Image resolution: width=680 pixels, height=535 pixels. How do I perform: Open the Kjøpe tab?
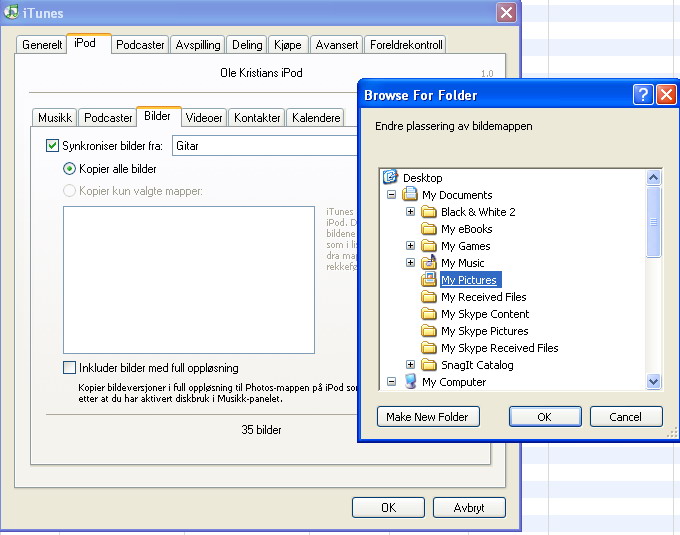[288, 45]
